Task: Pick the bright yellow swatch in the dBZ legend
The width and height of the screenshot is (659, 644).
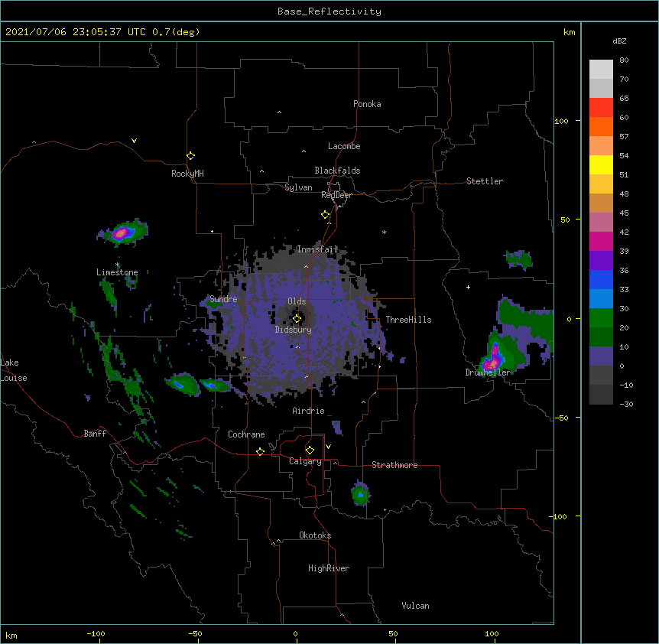Action: pos(601,164)
